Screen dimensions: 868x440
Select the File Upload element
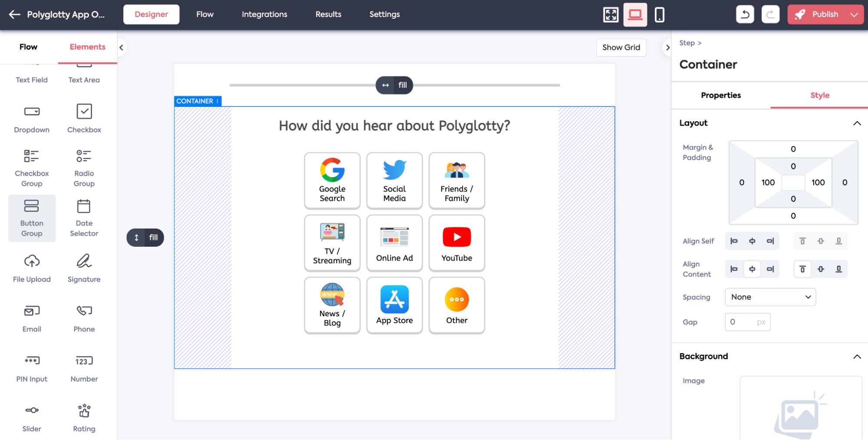[32, 268]
